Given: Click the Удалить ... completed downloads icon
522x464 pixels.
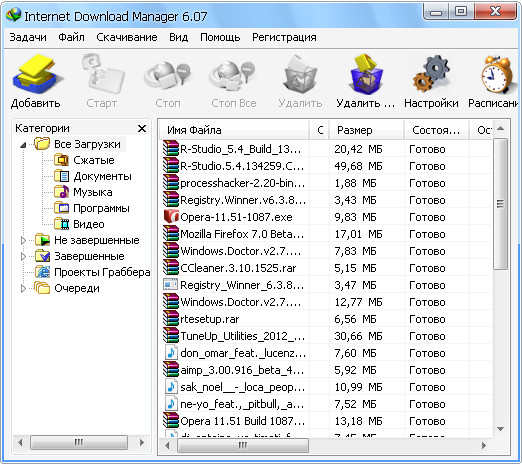Looking at the screenshot, I should [366, 75].
